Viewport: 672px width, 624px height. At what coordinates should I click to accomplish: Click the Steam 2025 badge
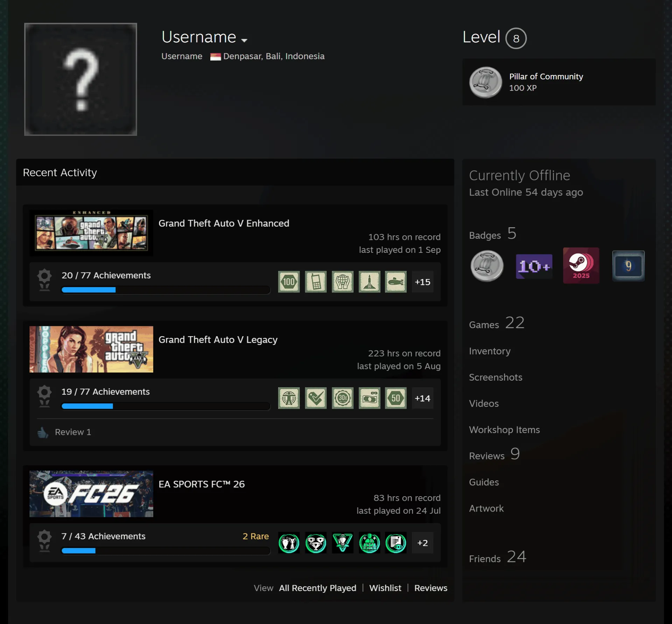point(581,265)
